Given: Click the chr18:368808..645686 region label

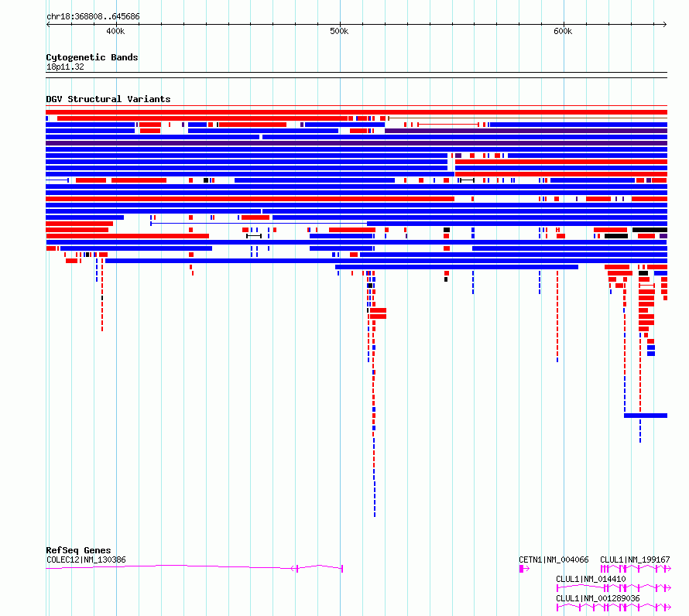Looking at the screenshot, I should pos(93,17).
